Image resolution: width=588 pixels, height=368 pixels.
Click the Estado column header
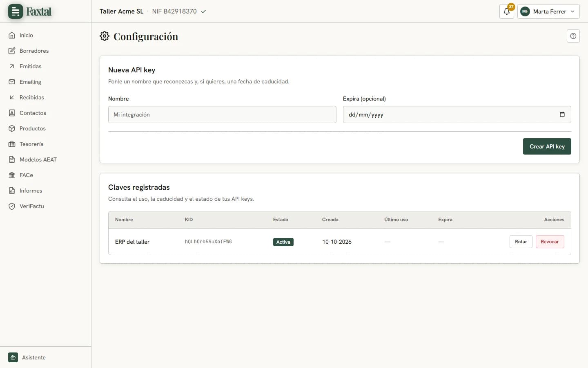point(281,220)
